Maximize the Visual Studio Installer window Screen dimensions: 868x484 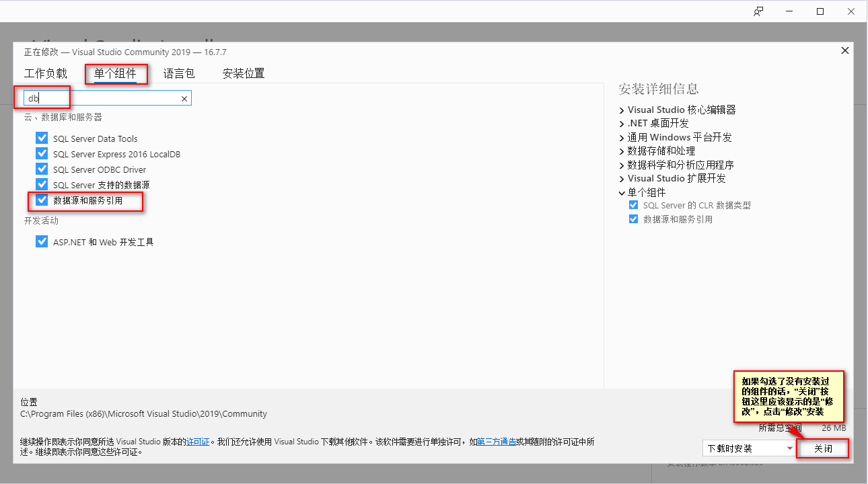pos(820,11)
